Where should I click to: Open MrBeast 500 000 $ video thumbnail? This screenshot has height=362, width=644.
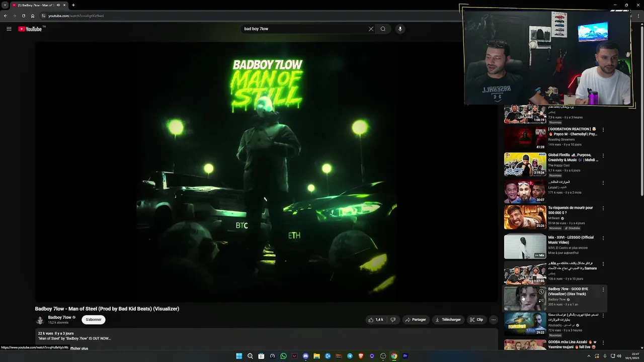[x=525, y=217]
